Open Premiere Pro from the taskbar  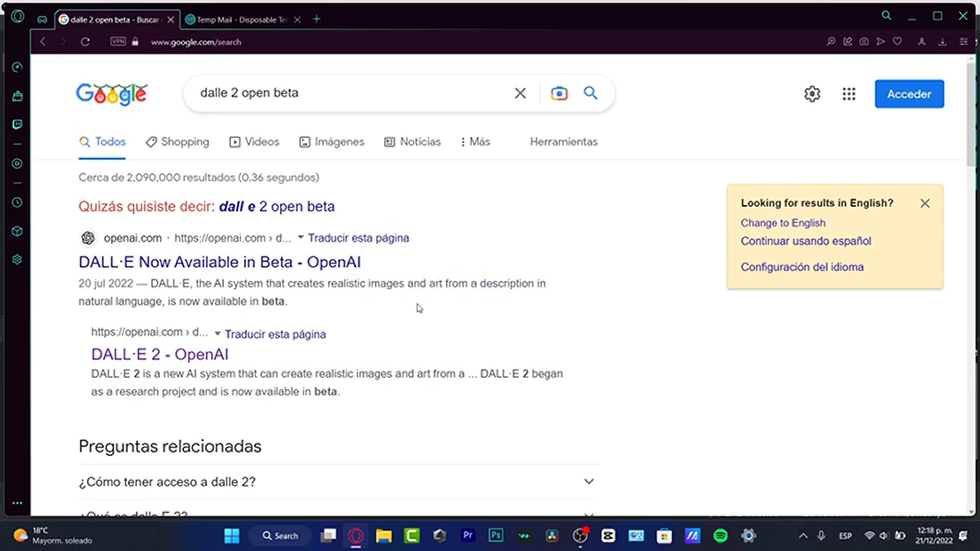click(468, 535)
